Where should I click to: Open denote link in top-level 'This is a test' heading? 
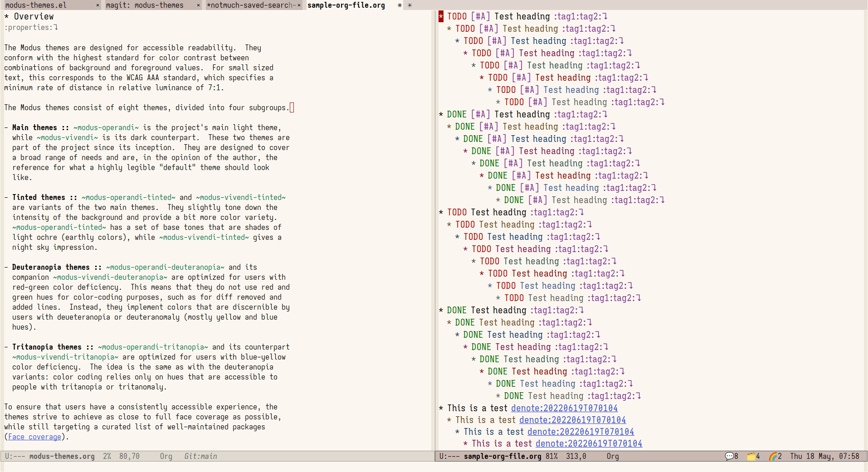(565, 408)
